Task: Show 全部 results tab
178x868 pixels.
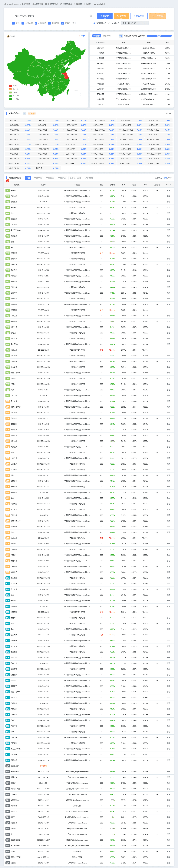Action: tap(28, 178)
